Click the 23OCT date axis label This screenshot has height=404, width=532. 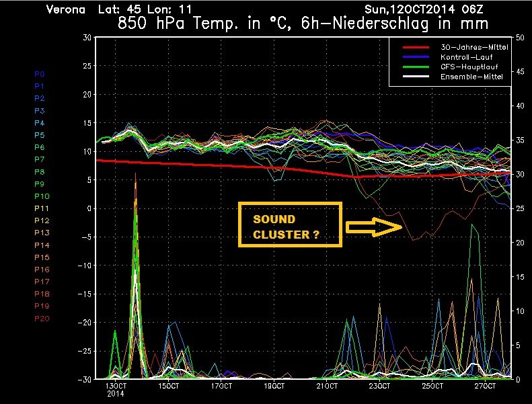pos(379,387)
